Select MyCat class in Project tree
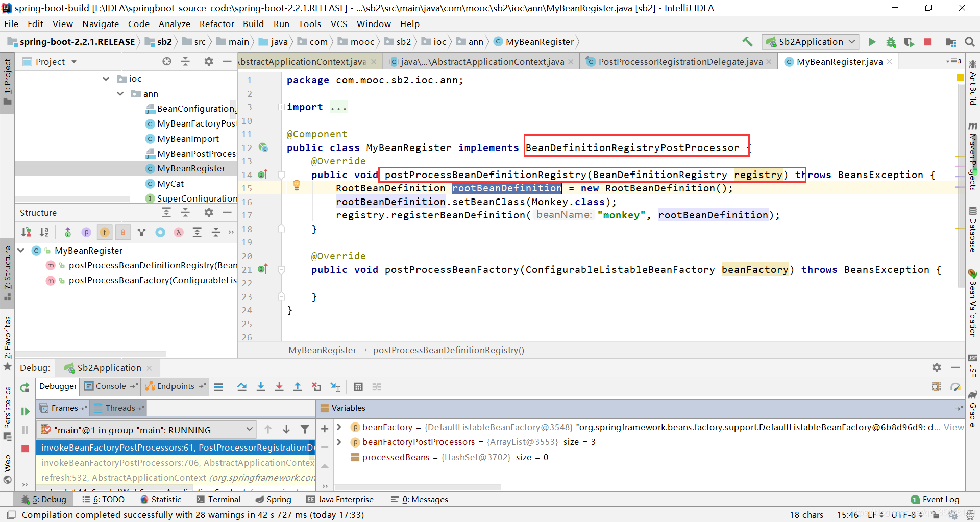 click(170, 184)
